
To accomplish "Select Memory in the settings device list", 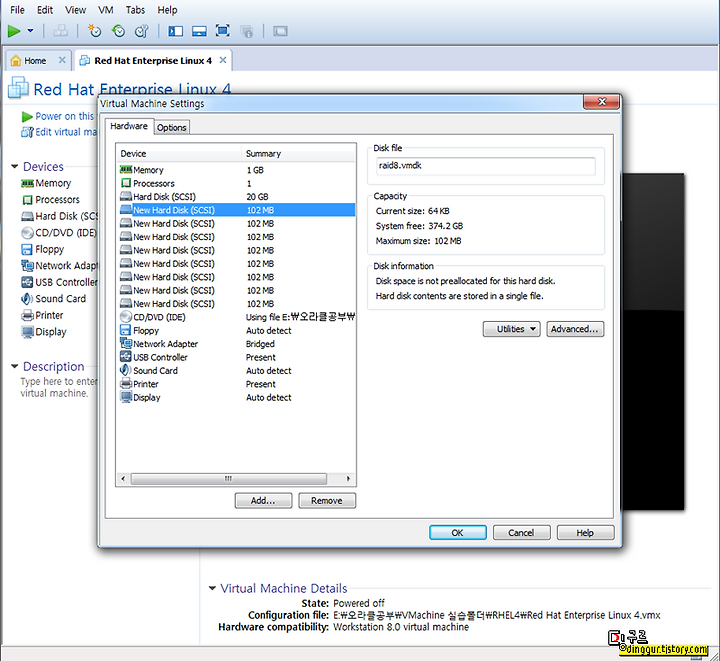I will pos(236,170).
